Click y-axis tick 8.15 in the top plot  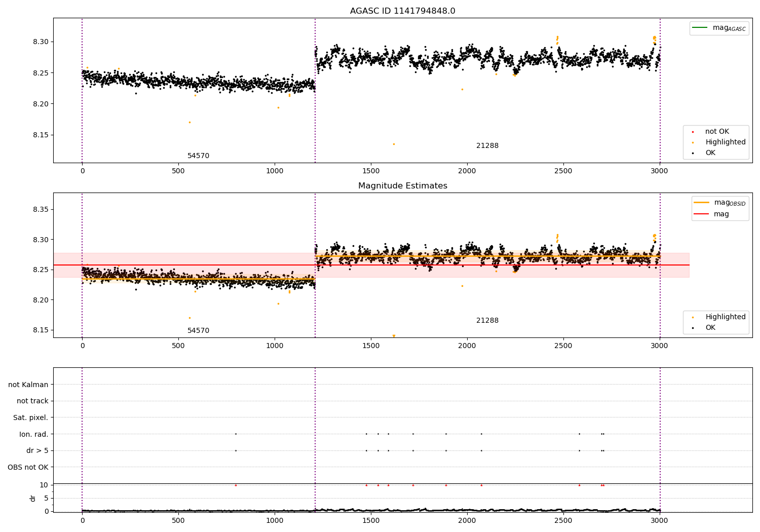[41, 135]
